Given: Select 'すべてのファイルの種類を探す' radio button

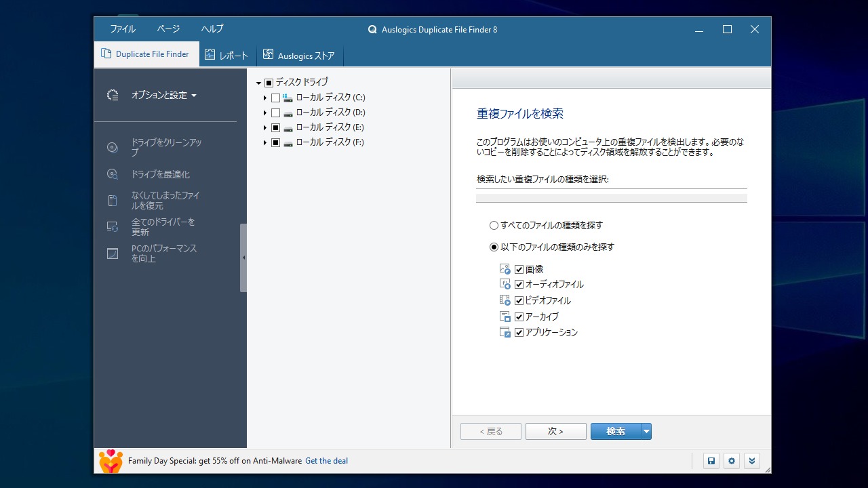Looking at the screenshot, I should tap(494, 225).
